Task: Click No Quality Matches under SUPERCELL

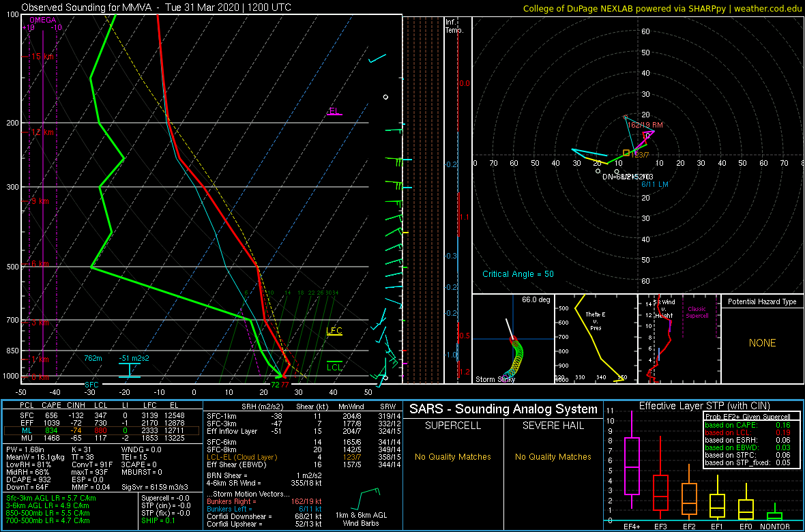Action: click(452, 456)
